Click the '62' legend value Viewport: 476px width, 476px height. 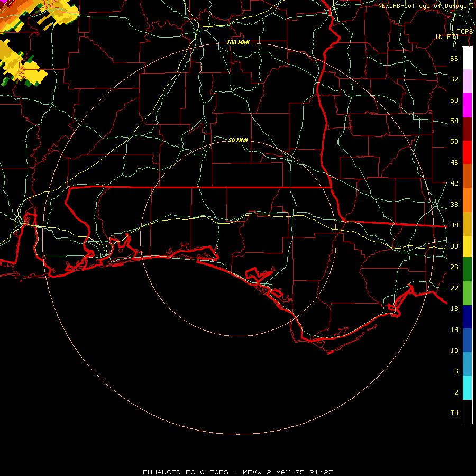click(454, 79)
